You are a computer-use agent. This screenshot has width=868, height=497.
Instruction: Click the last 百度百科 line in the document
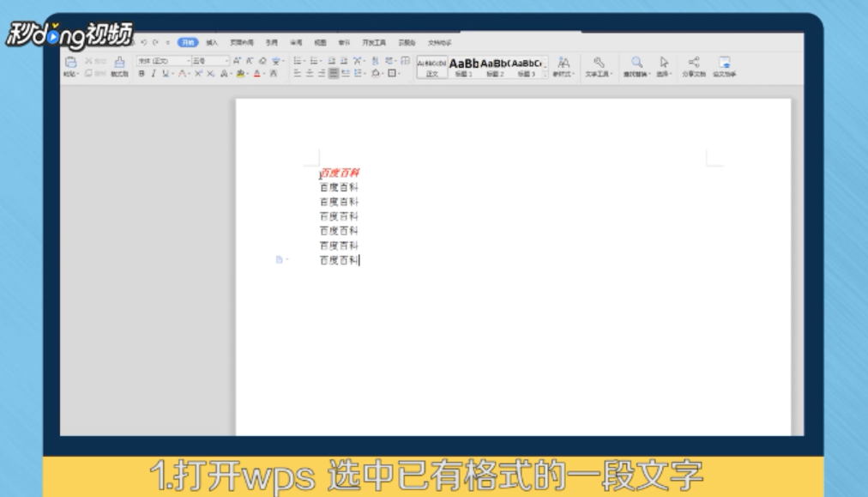pos(340,260)
